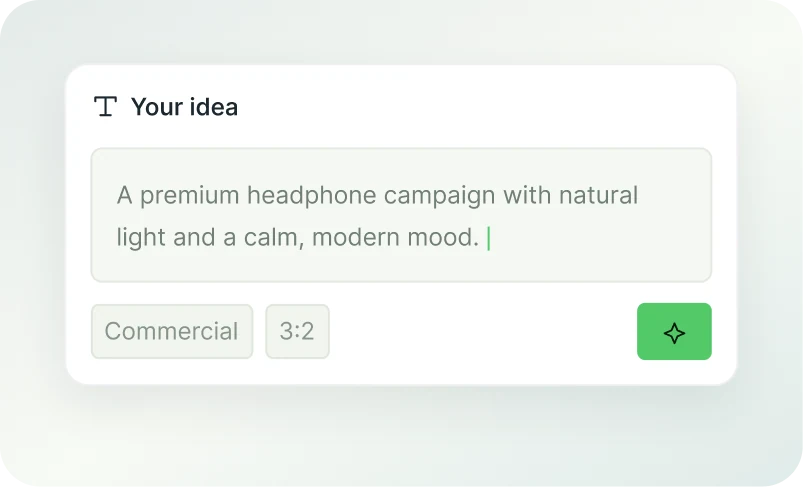The width and height of the screenshot is (803, 487).
Task: Click the word 'headphone' in the prompt box
Action: pyautogui.click(x=311, y=197)
